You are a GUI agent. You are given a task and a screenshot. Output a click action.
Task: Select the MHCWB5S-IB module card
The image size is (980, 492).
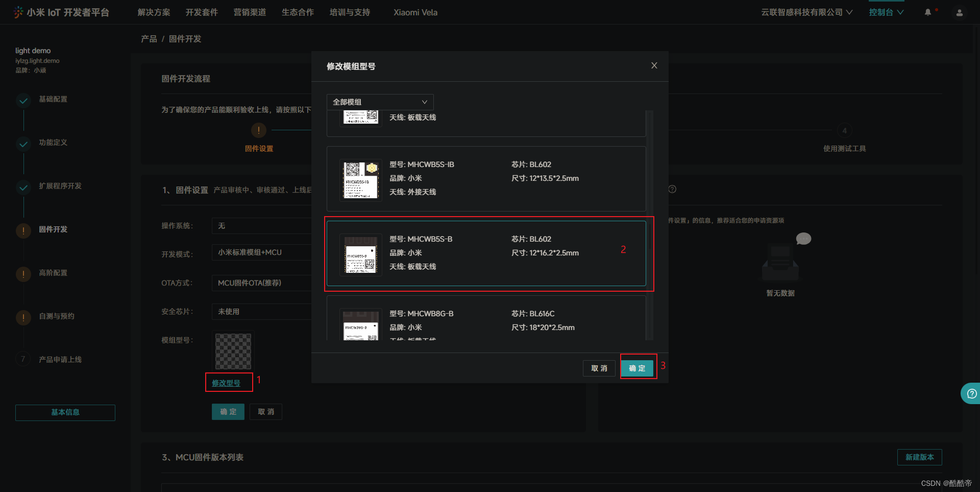[x=486, y=179]
